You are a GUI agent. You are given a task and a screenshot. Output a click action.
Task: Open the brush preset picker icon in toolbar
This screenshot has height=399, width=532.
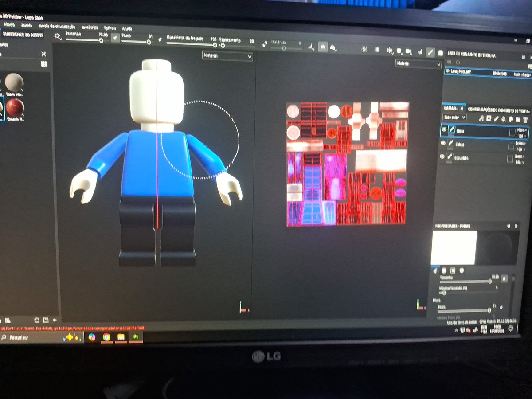coord(57,36)
